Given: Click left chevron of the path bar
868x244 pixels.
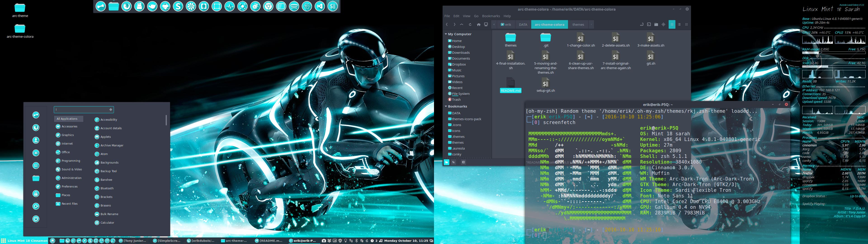Looking at the screenshot, I should 494,25.
